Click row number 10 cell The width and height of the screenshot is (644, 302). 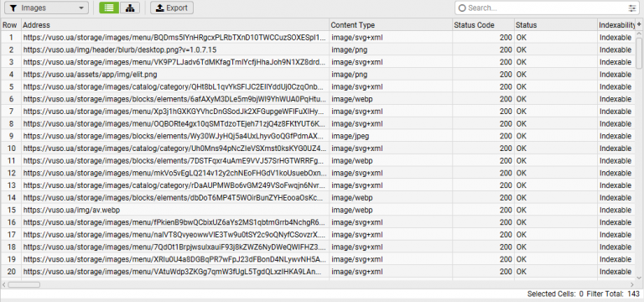tap(11, 148)
